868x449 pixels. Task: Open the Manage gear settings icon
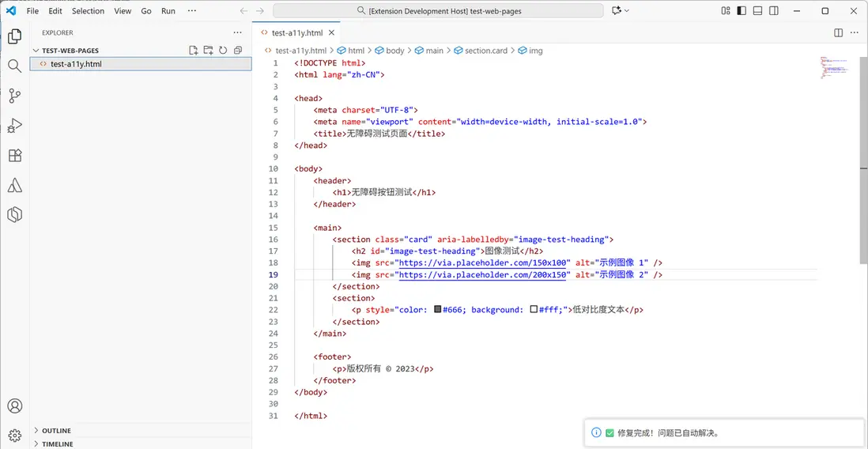14,435
